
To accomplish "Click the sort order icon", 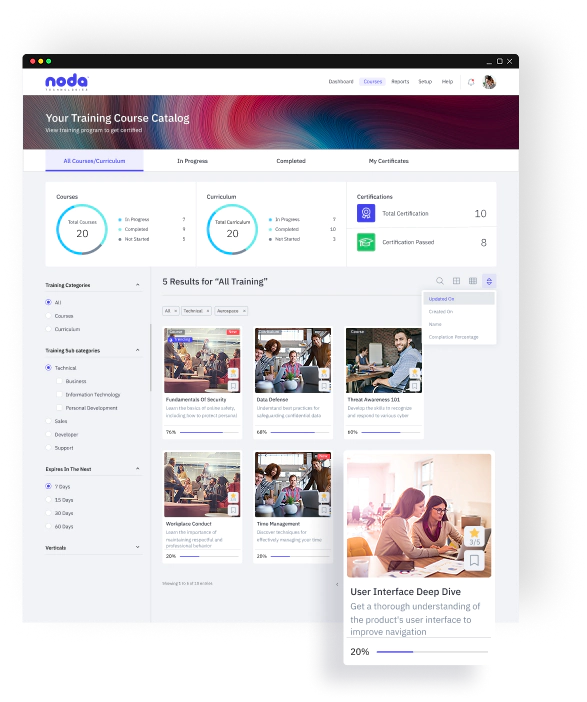I will point(489,281).
